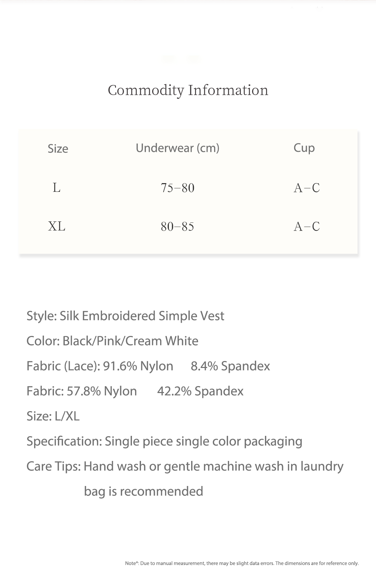
Task: Click the Commodity Information heading
Action: point(188,90)
